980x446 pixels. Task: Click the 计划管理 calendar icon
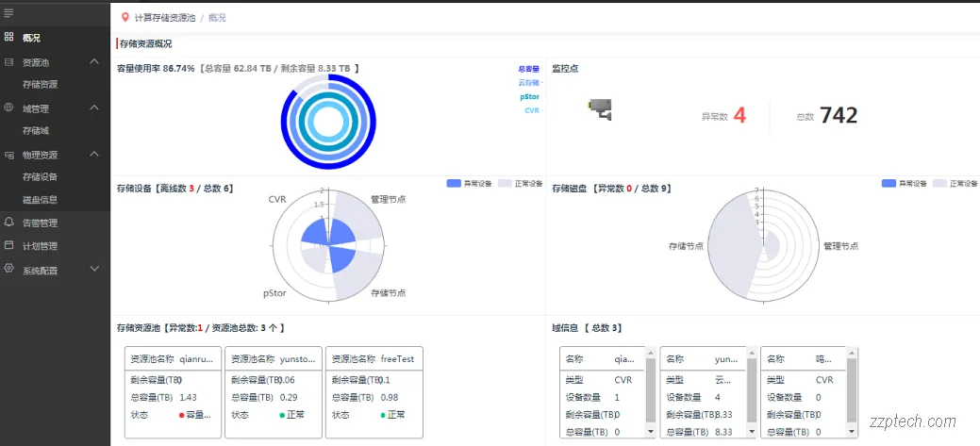pos(8,245)
